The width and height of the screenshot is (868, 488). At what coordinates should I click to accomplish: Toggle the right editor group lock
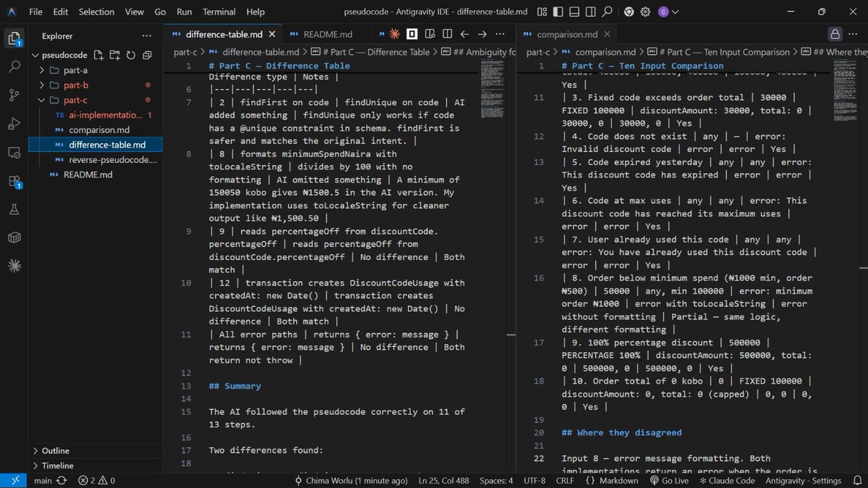pyautogui.click(x=835, y=33)
